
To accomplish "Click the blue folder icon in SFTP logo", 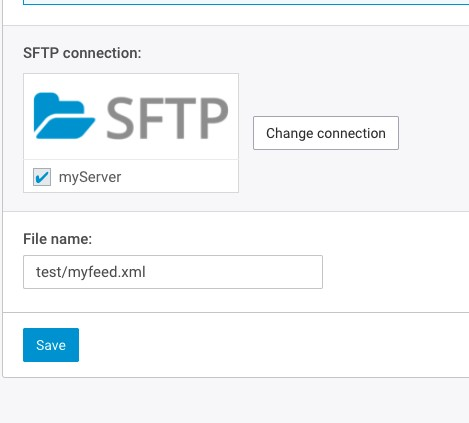I will tap(64, 116).
